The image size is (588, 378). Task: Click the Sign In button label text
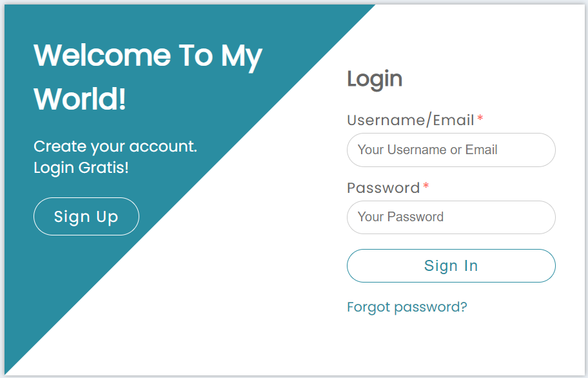451,265
